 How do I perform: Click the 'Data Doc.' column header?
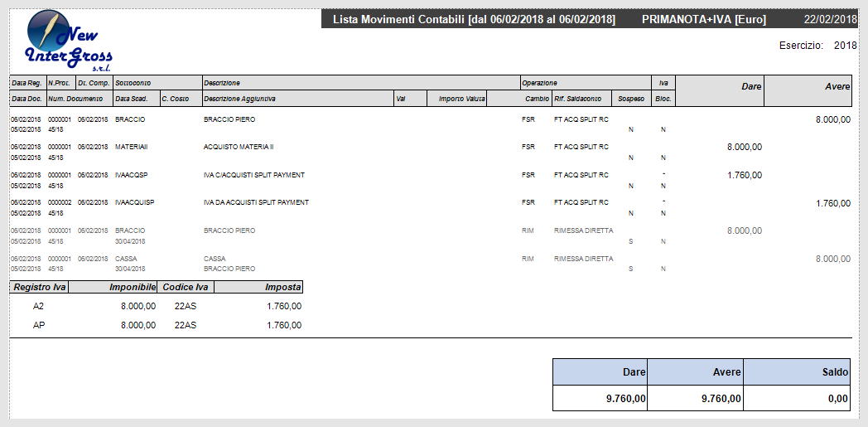point(27,99)
